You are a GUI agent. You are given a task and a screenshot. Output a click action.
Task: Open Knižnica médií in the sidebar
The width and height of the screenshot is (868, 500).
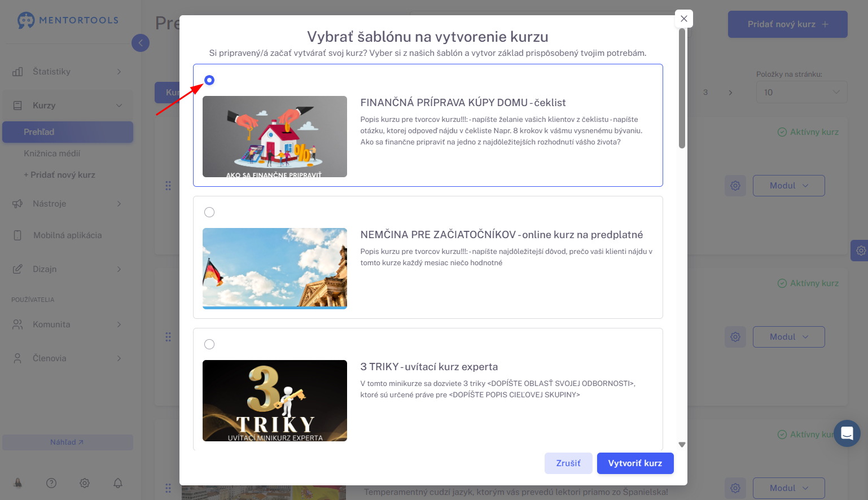click(x=52, y=153)
